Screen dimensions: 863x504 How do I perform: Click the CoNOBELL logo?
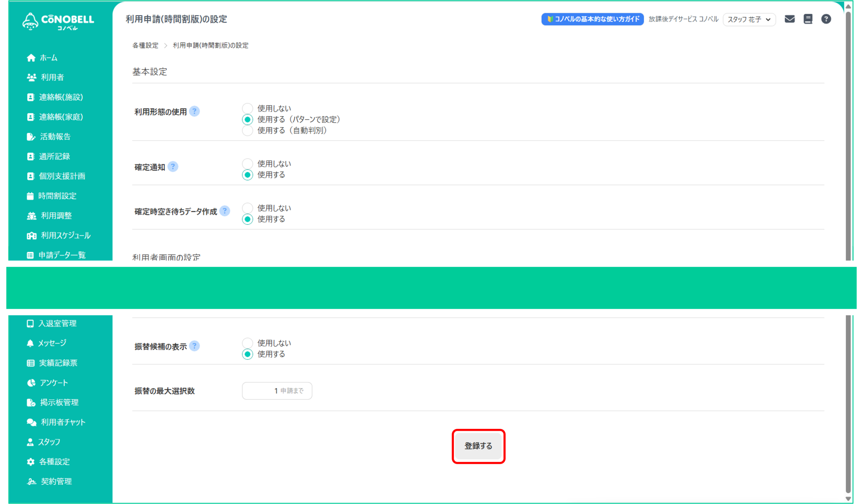pyautogui.click(x=58, y=21)
